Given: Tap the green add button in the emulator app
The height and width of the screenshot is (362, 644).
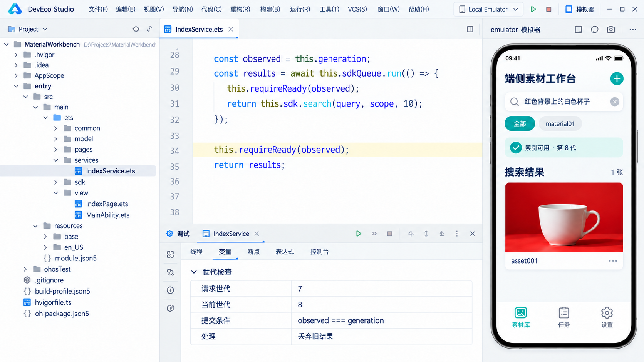Looking at the screenshot, I should 617,78.
